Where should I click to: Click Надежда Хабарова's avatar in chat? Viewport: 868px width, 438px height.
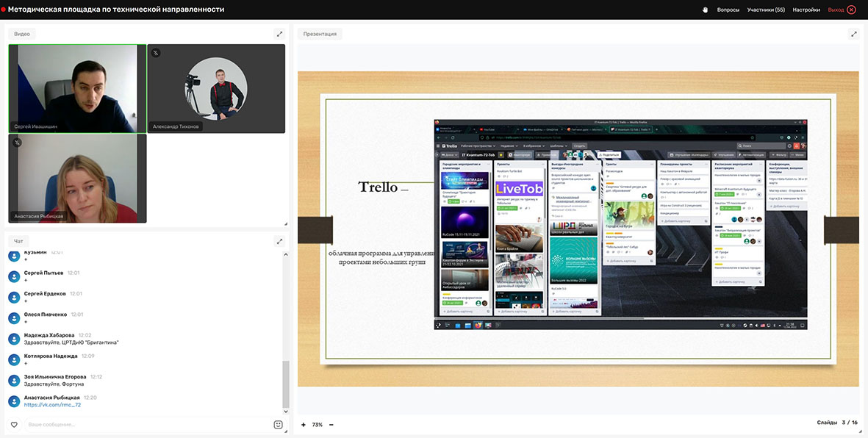15,339
